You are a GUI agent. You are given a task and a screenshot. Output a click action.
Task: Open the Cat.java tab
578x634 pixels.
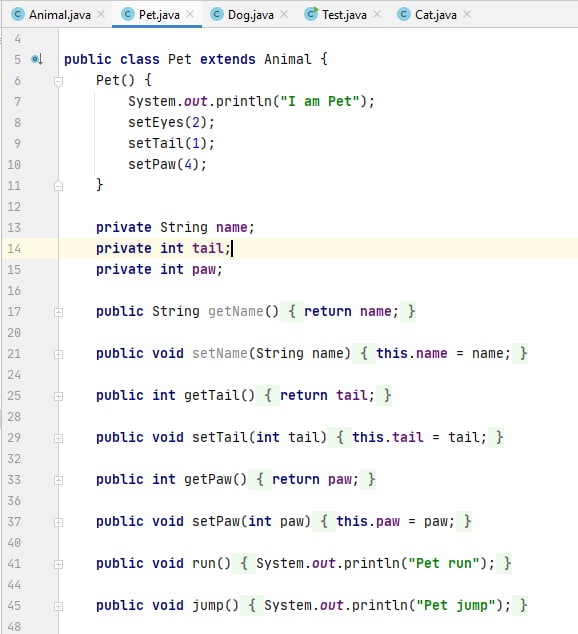click(435, 15)
